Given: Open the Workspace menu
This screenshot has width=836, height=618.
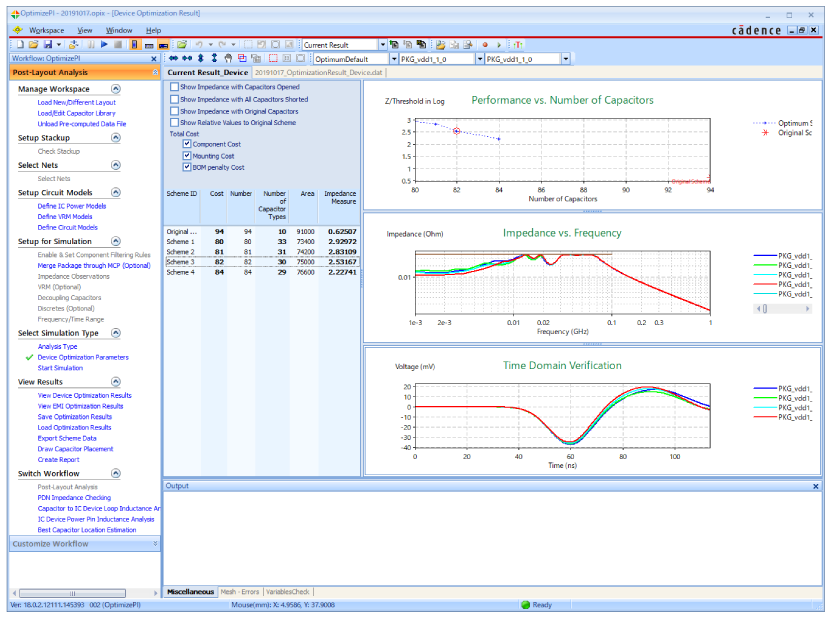Looking at the screenshot, I should pyautogui.click(x=46, y=31).
